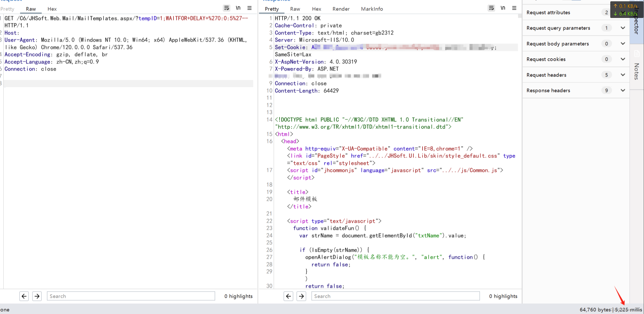Viewport: 644px width, 314px height.
Task: Click Server Microsoft-IIS/10.0 header
Action: click(x=314, y=40)
